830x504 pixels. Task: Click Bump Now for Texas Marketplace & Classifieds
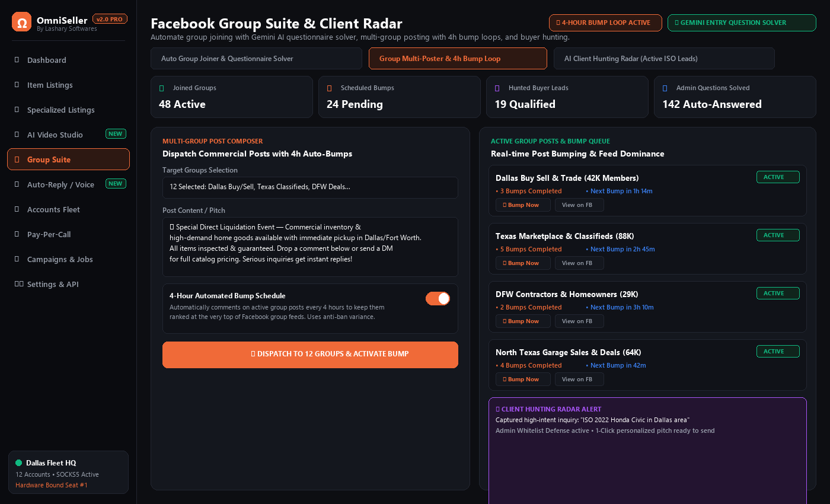pos(523,263)
